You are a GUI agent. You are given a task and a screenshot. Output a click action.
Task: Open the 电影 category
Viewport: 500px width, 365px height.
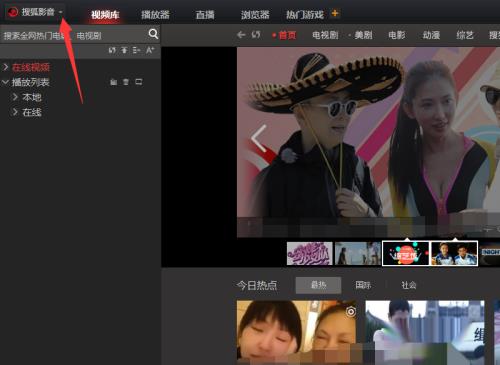[397, 35]
